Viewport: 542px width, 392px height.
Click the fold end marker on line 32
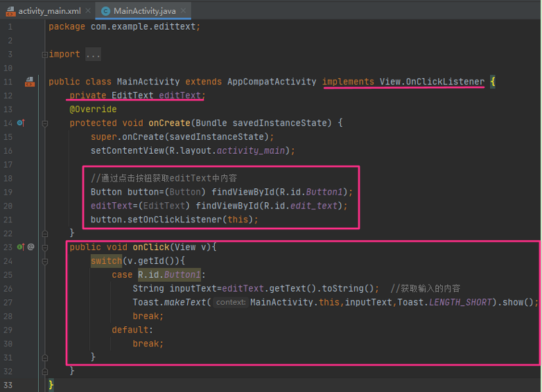click(44, 372)
